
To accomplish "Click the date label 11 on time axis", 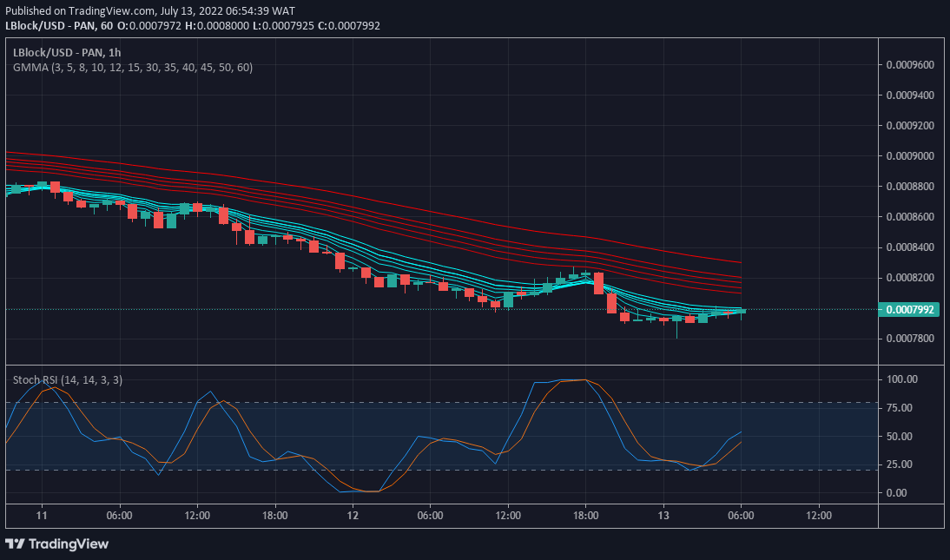I will 41,516.
